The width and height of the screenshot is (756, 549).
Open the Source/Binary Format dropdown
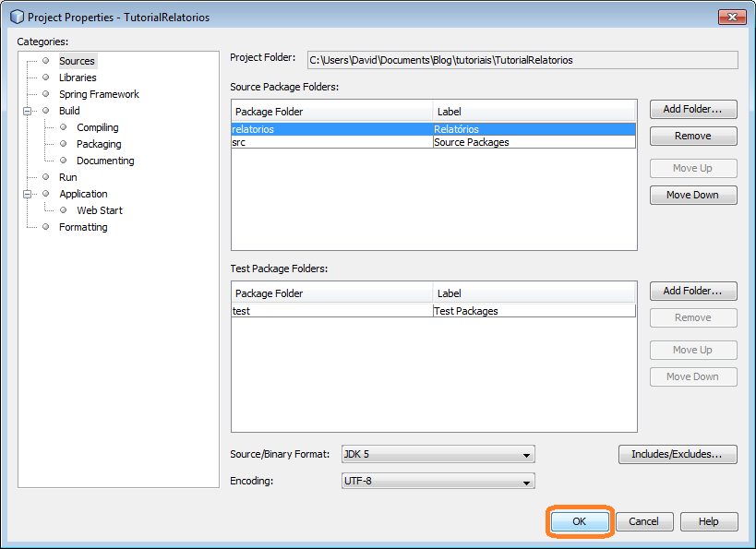tap(438, 455)
